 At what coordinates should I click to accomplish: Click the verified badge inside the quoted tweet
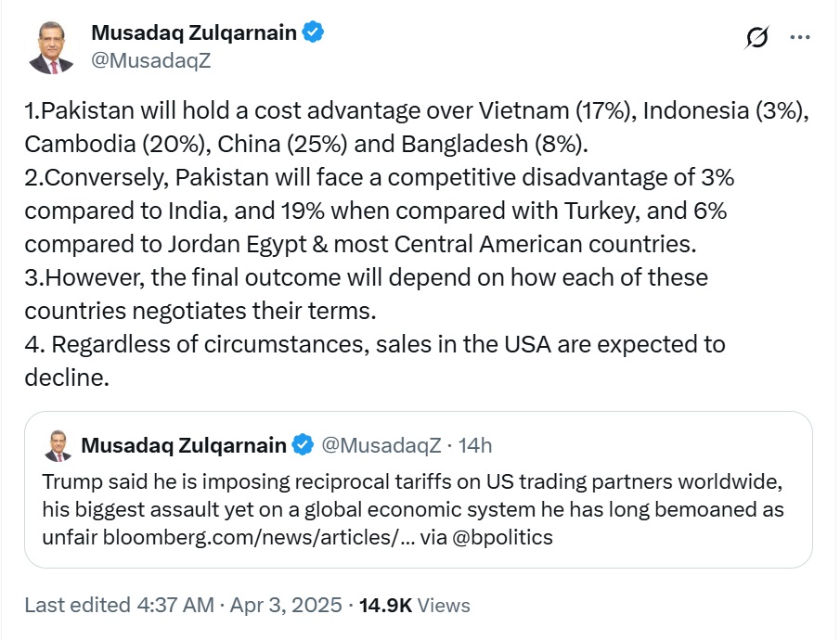pos(303,445)
